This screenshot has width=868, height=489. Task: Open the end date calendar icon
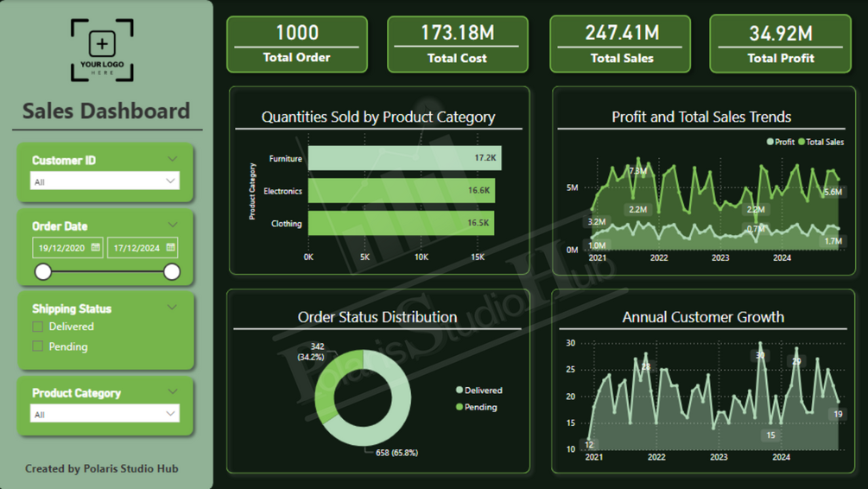click(x=170, y=247)
